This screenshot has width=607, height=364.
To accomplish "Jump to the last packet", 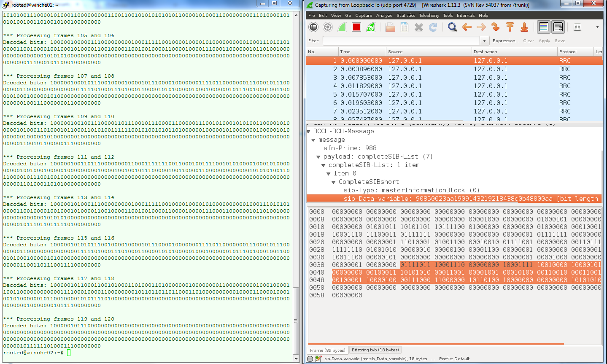I will [524, 27].
